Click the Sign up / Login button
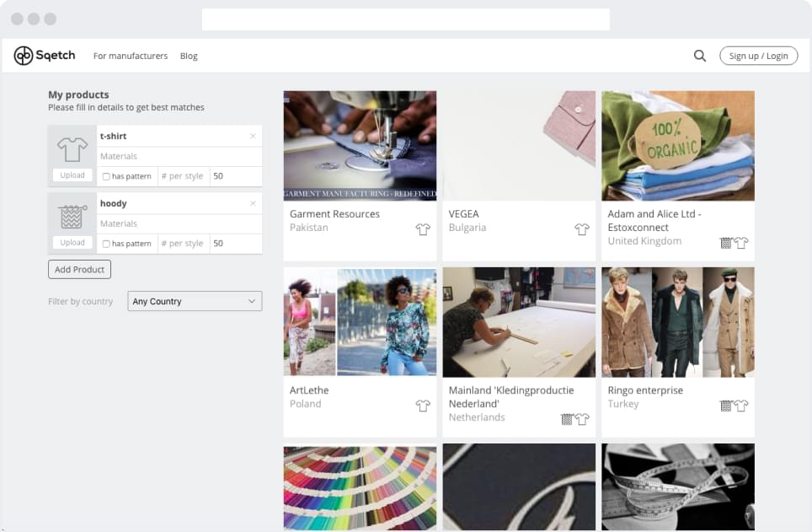The height and width of the screenshot is (532, 812). 758,56
